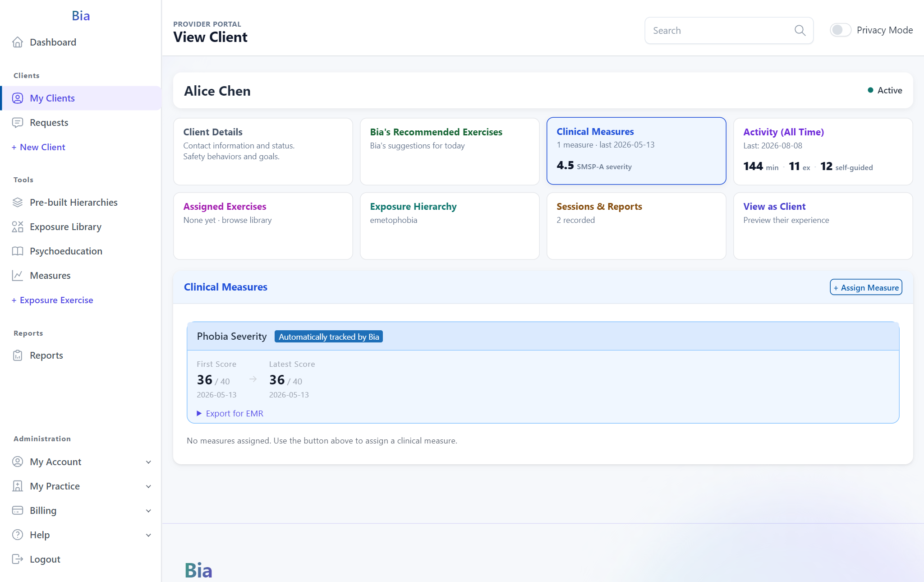
Task: Click the Phobia Severity heading
Action: point(232,337)
